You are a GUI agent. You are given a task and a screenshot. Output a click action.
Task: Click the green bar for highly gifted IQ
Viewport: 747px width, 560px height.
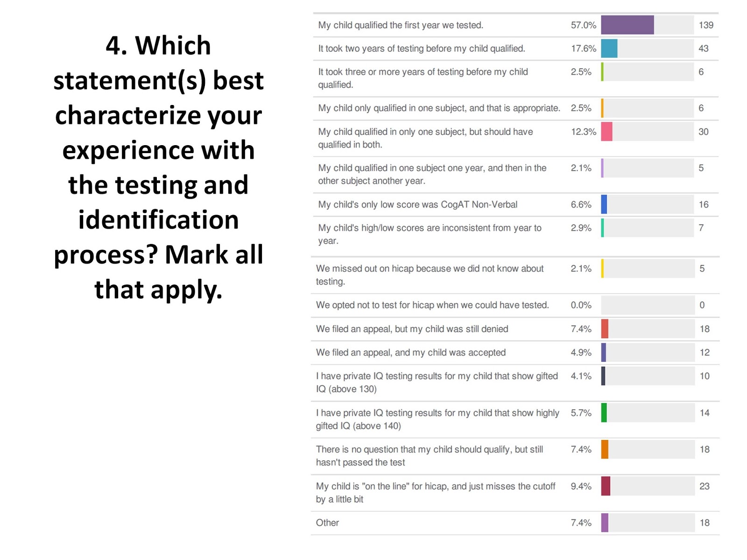click(x=604, y=413)
